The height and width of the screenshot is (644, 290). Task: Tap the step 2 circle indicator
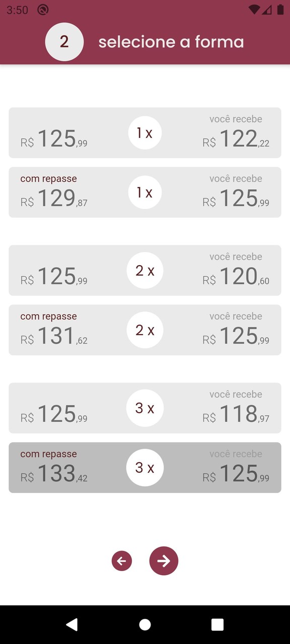pos(64,42)
